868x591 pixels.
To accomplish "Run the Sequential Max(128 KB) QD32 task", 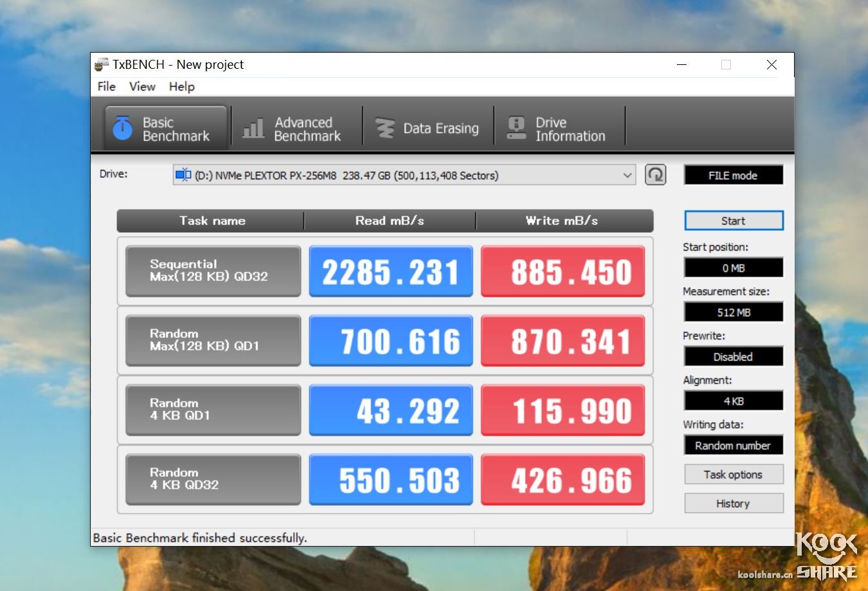I will click(x=213, y=271).
